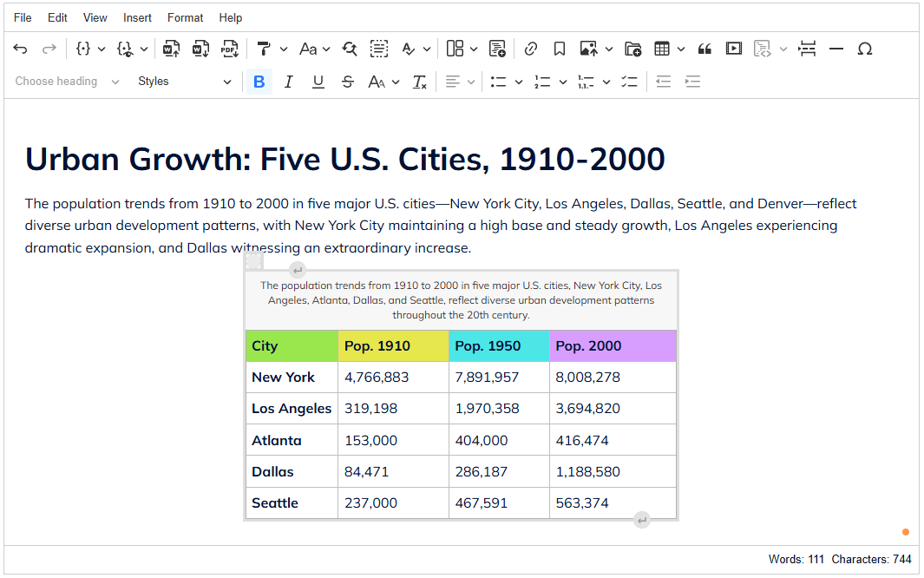
Task: Click insert paragraph after table button
Action: tap(641, 520)
